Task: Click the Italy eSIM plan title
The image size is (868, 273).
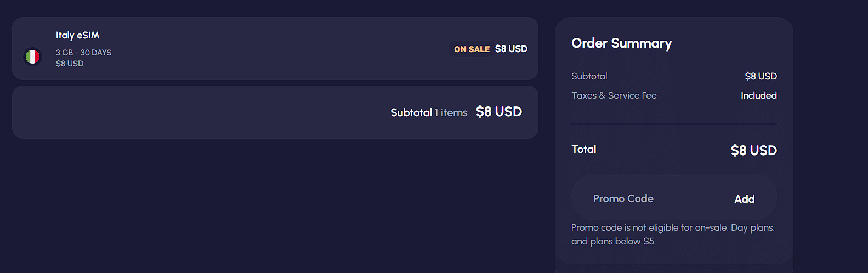Action: 77,35
